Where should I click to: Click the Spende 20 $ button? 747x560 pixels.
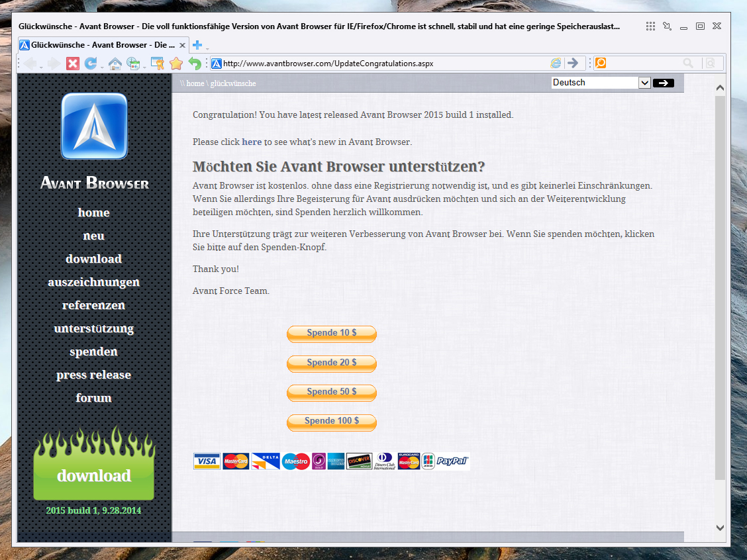point(332,363)
